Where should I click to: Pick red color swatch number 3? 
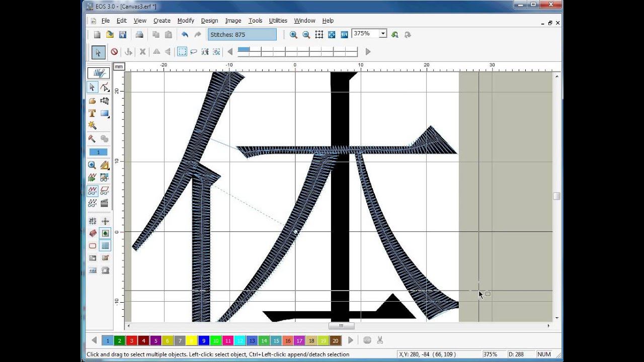click(x=131, y=340)
